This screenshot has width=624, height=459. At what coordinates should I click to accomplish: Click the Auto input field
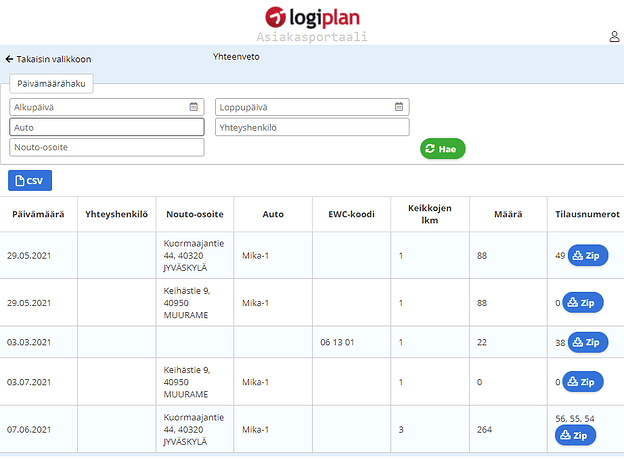[107, 127]
